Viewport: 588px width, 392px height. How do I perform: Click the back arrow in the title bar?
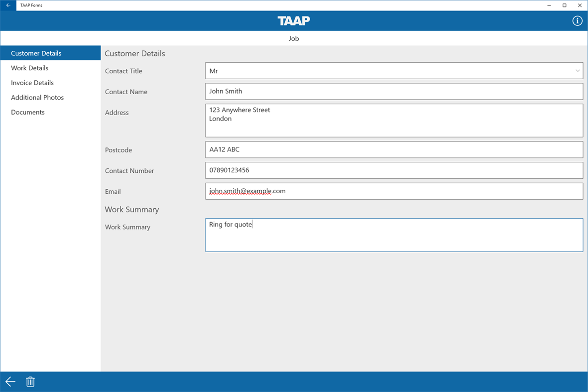[7, 5]
